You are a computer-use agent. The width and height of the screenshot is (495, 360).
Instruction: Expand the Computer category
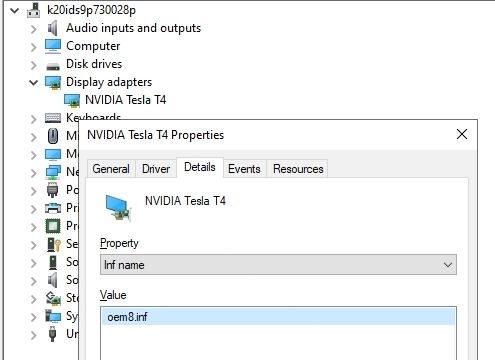pos(33,47)
